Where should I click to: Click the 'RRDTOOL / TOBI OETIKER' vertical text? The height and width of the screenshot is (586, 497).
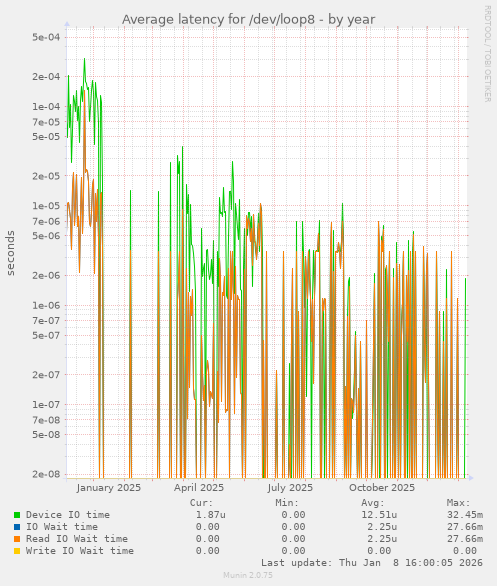[487, 53]
